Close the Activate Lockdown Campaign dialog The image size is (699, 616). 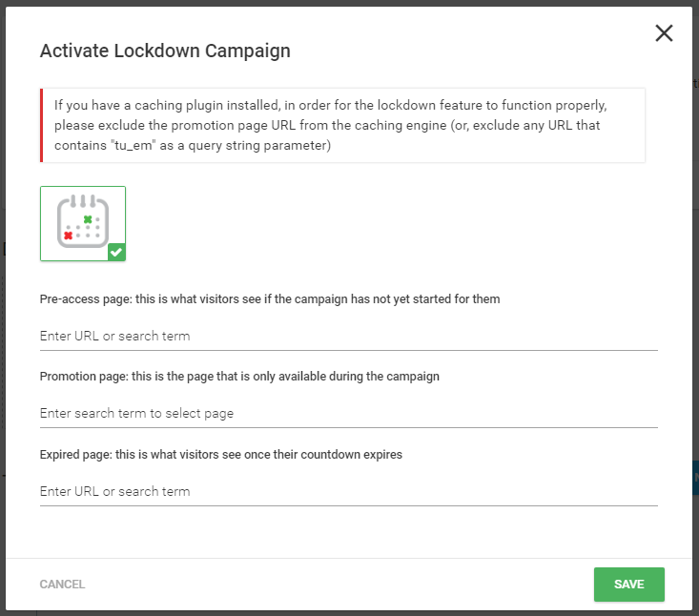(x=664, y=33)
